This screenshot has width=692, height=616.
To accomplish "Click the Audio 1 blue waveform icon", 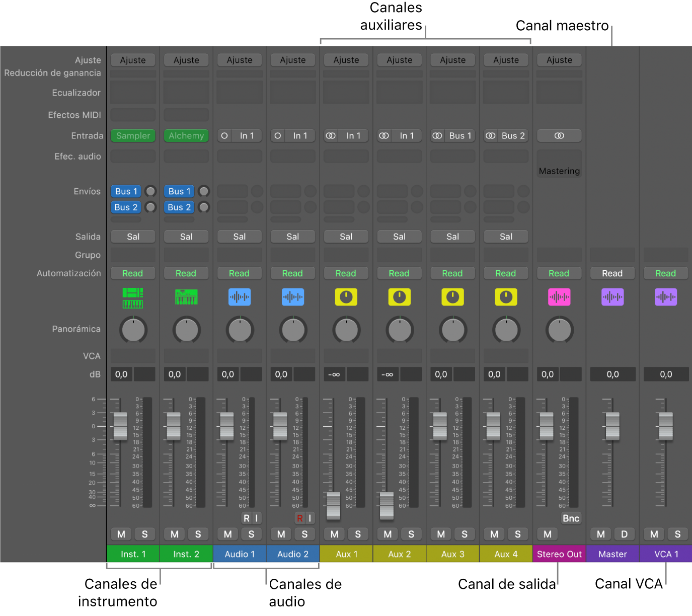I will tap(240, 297).
